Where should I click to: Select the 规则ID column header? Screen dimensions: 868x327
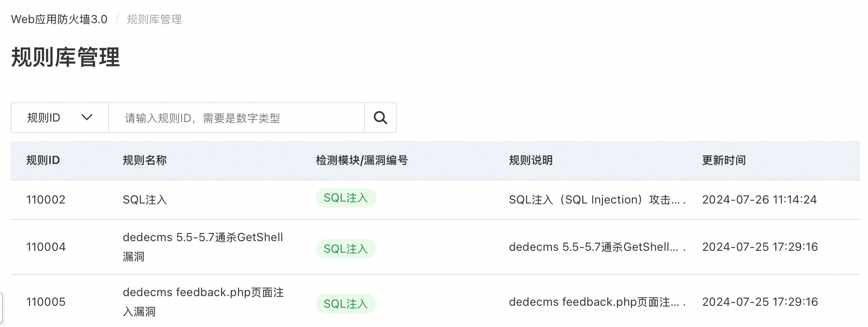pos(43,160)
